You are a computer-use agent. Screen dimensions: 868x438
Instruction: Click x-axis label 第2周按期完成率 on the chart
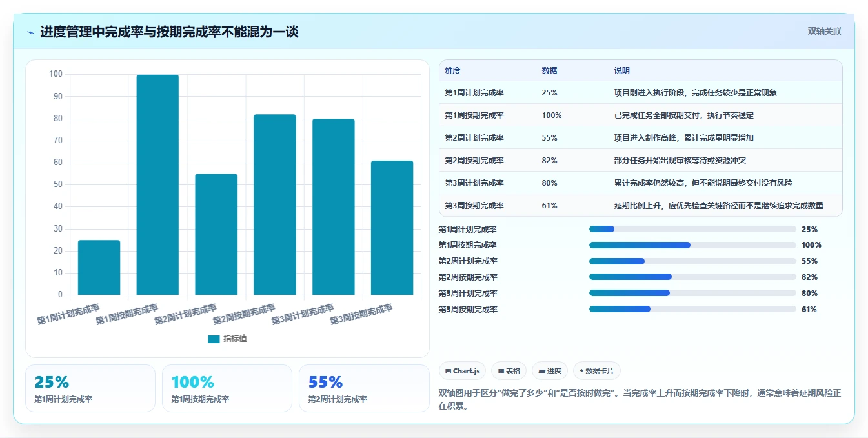tap(245, 314)
